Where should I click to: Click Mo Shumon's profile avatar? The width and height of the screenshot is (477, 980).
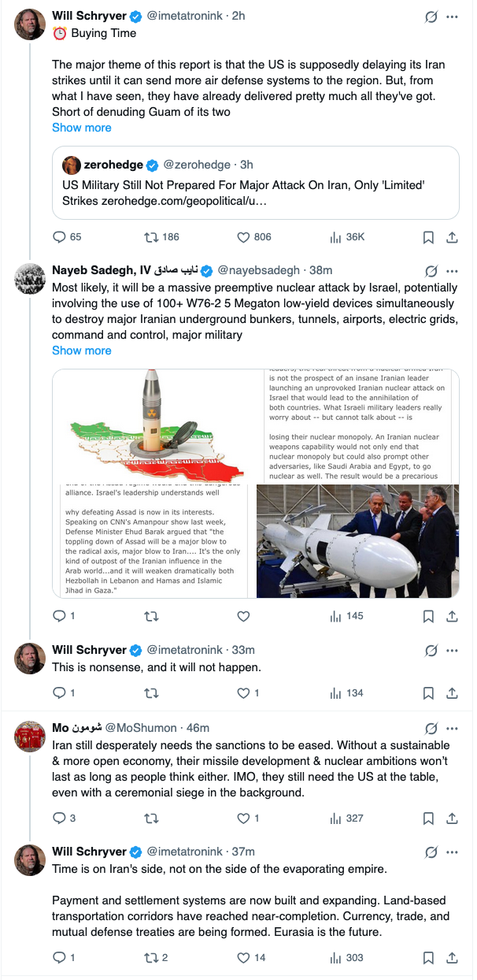pyautogui.click(x=30, y=738)
